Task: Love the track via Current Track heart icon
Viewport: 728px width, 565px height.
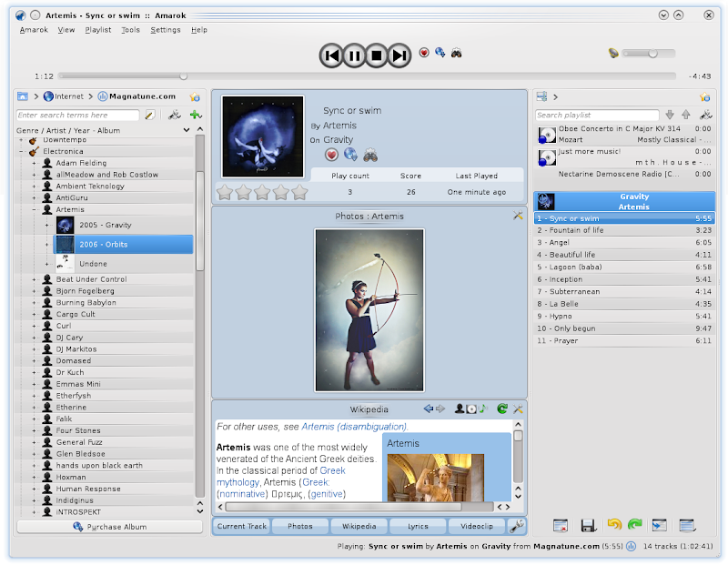Action: [331, 155]
